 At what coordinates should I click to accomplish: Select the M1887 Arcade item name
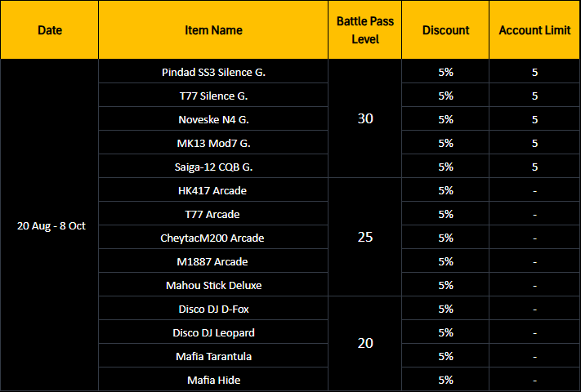pos(213,261)
